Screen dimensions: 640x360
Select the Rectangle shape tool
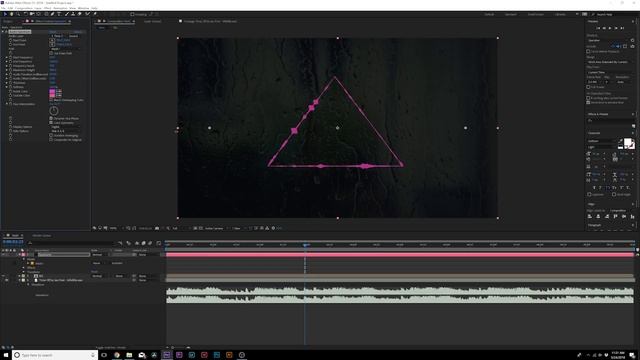46,14
